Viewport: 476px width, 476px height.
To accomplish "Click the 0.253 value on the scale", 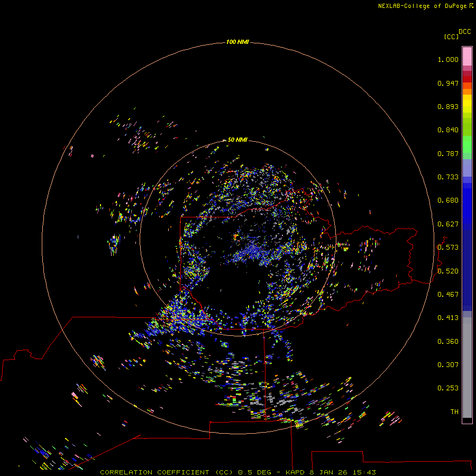I will tap(448, 388).
